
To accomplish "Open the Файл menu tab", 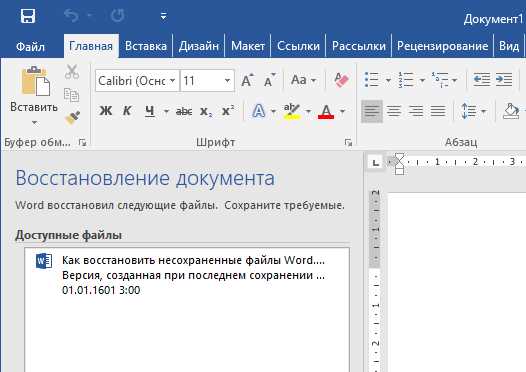I will 30,46.
